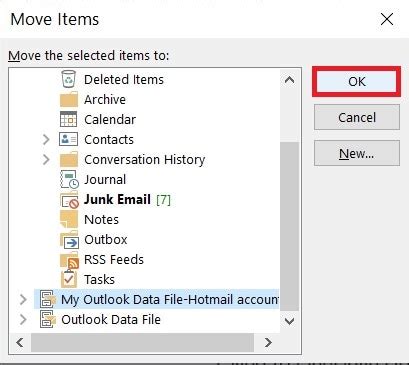The image size is (409, 365).
Task: Click the RSS Feeds orange icon
Action: pos(69,260)
